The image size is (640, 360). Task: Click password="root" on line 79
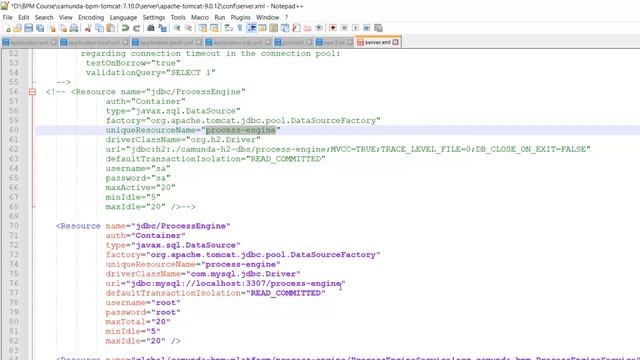point(143,312)
